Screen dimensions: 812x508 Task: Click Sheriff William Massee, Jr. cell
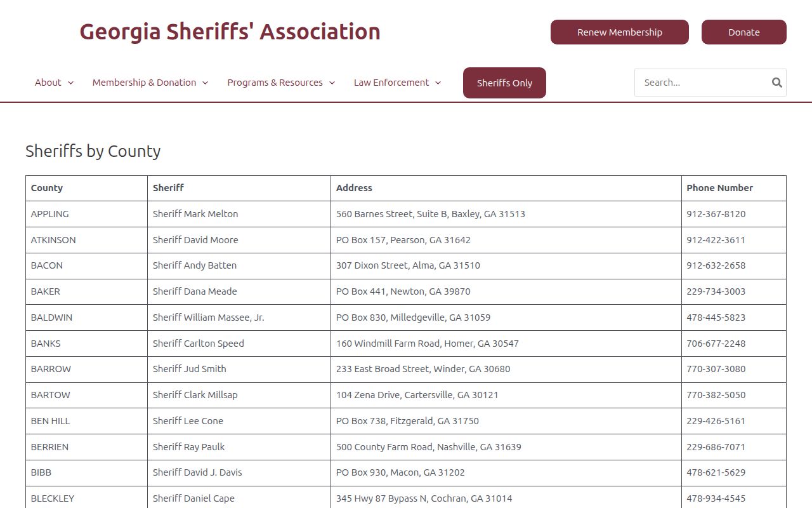pos(239,317)
